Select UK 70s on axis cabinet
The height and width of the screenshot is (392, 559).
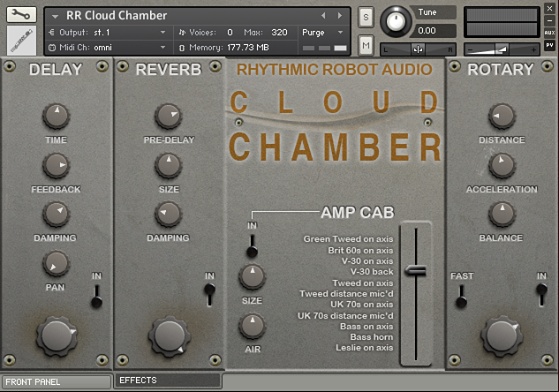(361, 305)
